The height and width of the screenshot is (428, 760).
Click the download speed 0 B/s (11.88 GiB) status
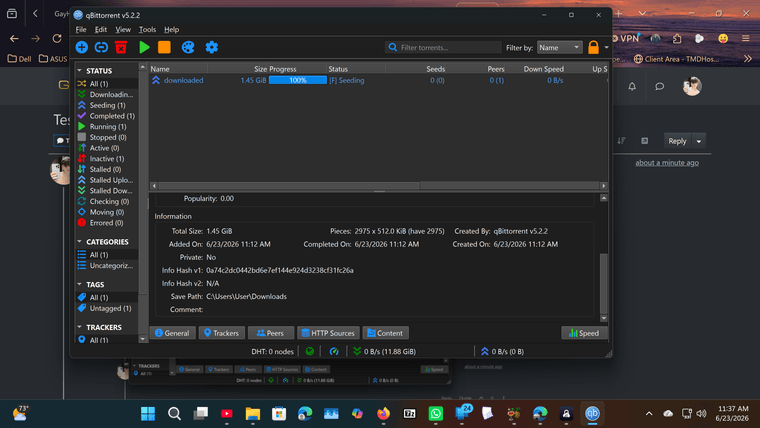click(x=384, y=351)
